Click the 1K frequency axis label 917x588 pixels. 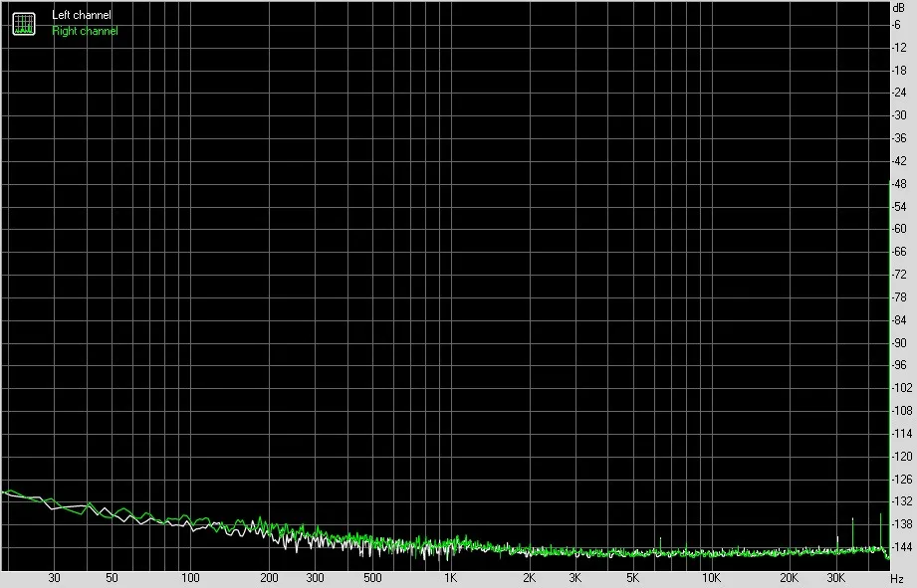point(450,578)
